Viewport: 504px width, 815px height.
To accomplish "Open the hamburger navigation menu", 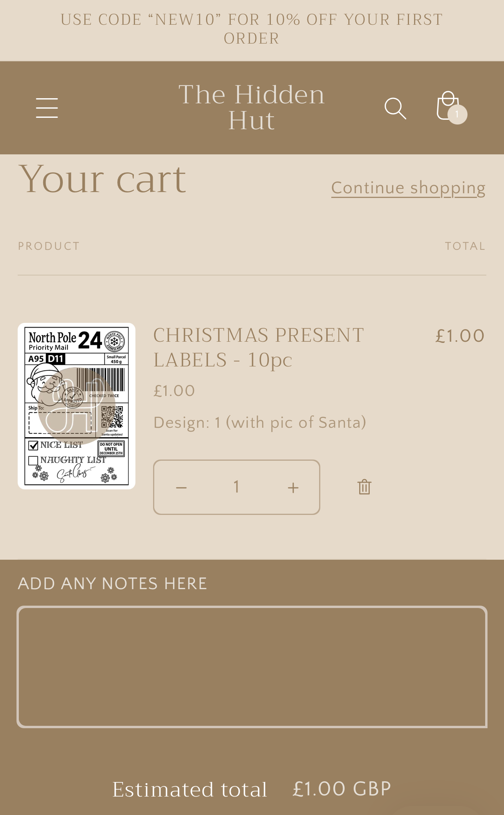I will [x=47, y=107].
